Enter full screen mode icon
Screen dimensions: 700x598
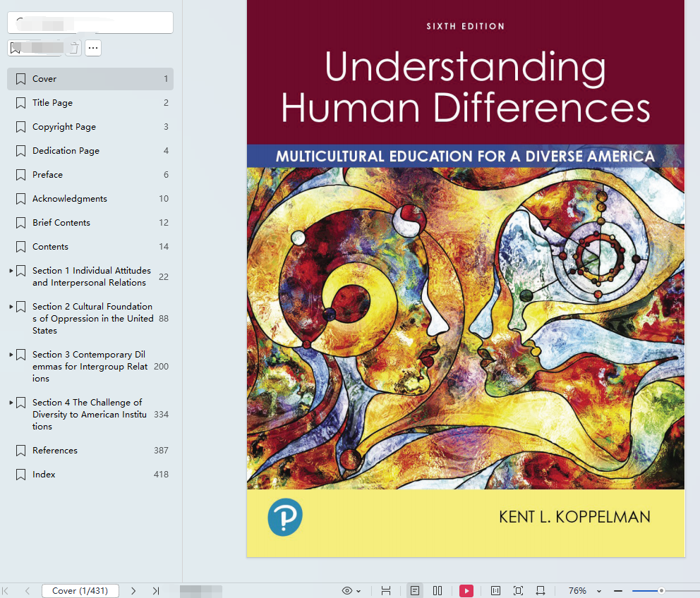click(x=518, y=590)
